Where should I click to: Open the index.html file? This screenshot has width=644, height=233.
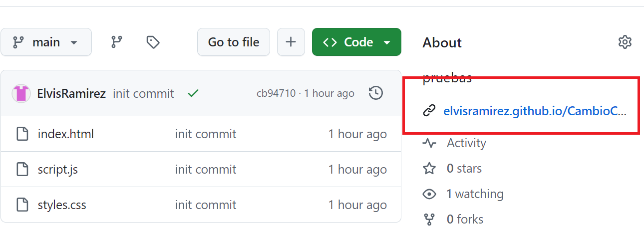65,134
